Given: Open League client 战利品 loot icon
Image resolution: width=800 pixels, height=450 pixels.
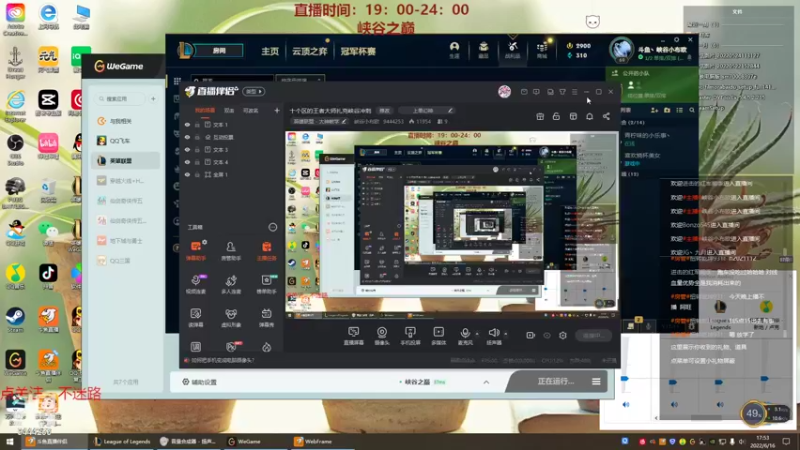Looking at the screenshot, I should [512, 50].
